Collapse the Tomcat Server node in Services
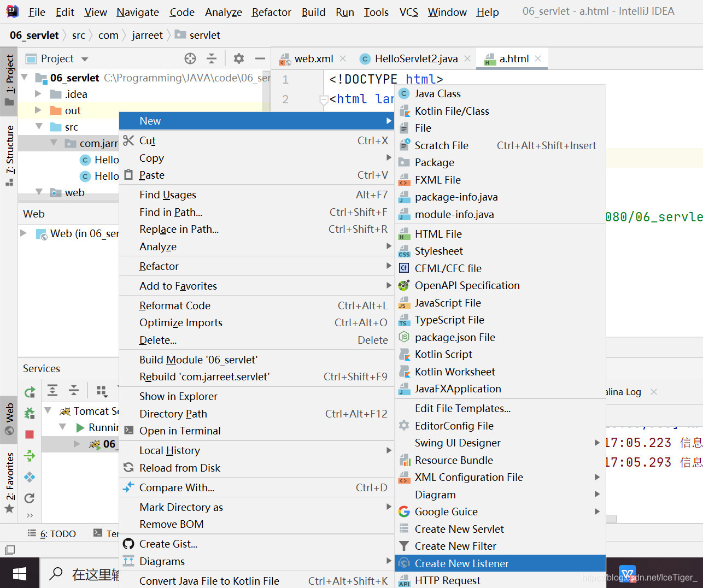 pos(48,411)
